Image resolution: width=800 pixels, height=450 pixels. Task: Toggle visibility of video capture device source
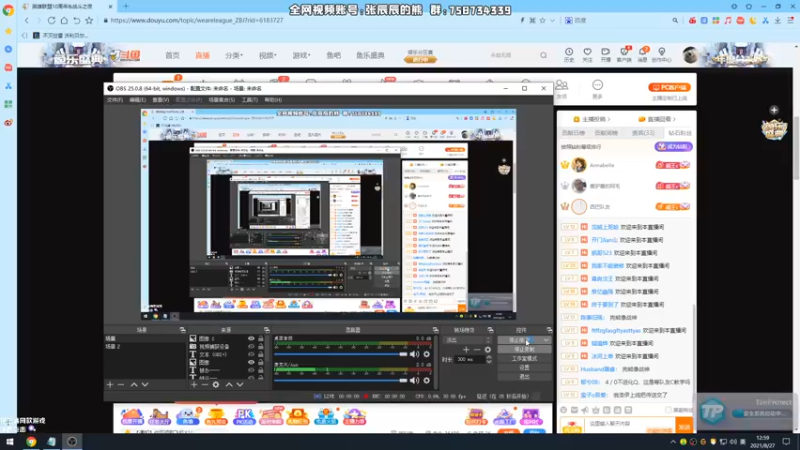tap(251, 346)
